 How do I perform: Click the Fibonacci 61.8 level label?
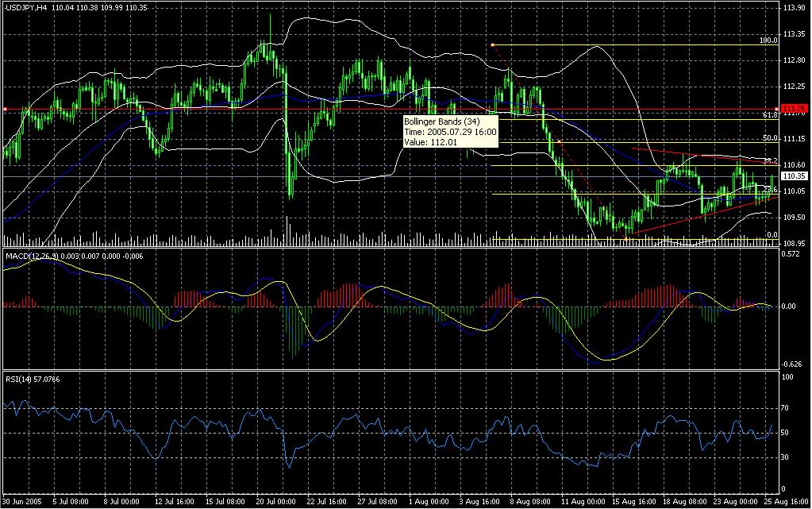tap(771, 115)
